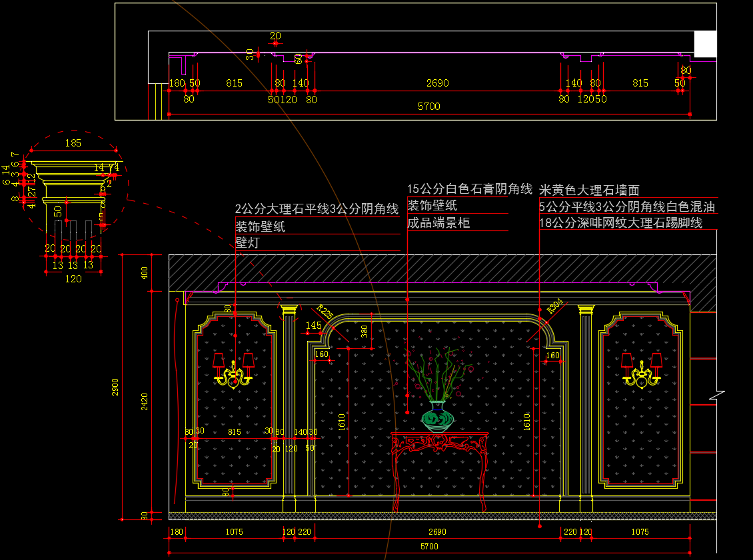The image size is (753, 560).
Task: Select the "米黄色大理石墙面" annotation text
Action: tap(589, 190)
